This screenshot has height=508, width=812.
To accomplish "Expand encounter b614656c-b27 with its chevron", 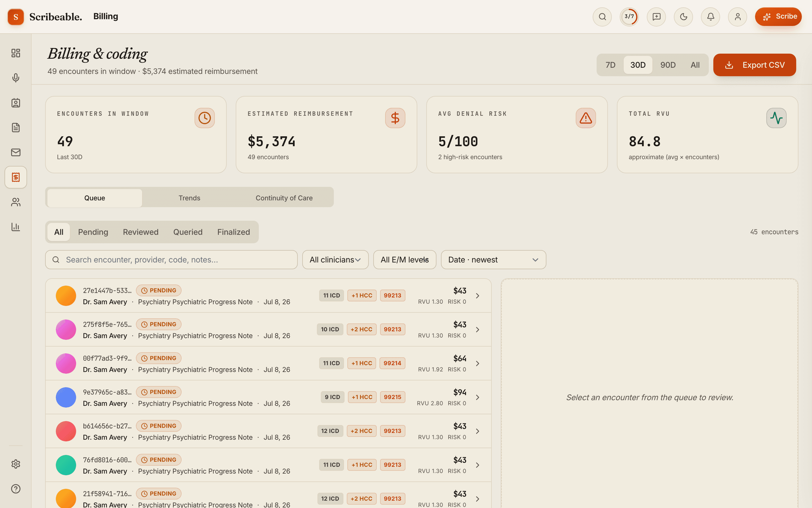I will 477,431.
